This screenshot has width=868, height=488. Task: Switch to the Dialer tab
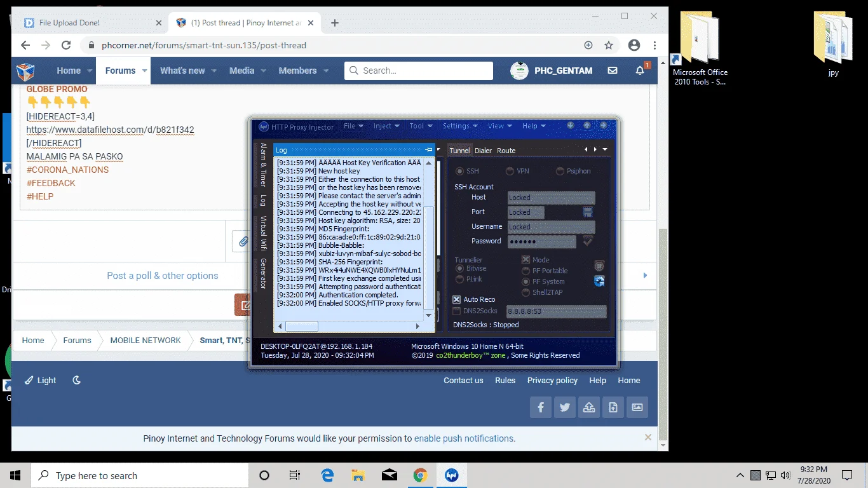point(484,151)
